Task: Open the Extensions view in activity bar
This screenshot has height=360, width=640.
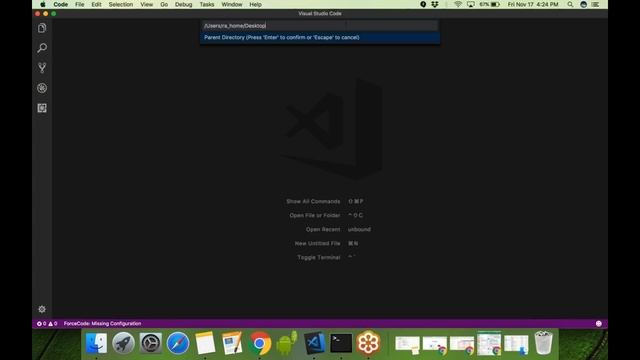Action: 42,108
